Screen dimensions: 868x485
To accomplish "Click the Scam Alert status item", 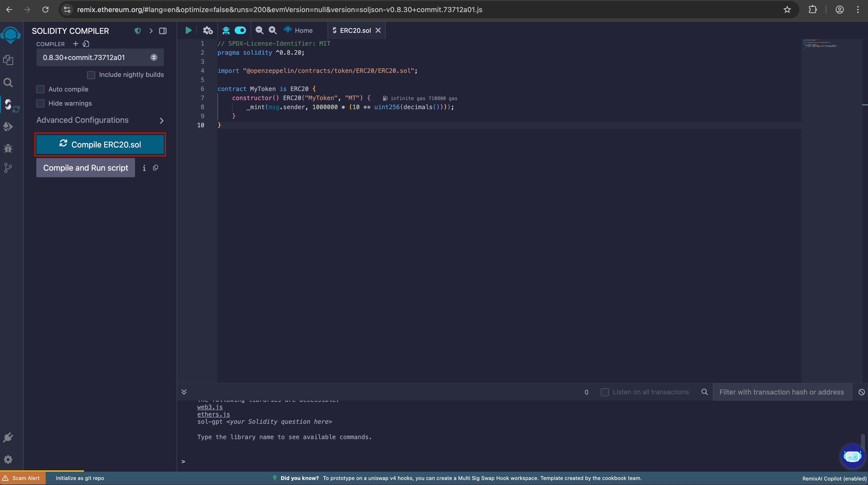I will click(22, 478).
